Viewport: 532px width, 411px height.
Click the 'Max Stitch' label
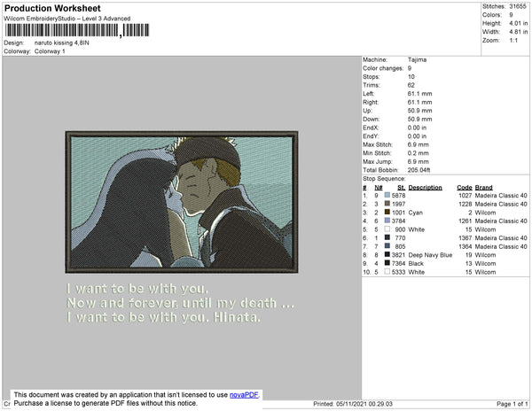click(x=377, y=144)
